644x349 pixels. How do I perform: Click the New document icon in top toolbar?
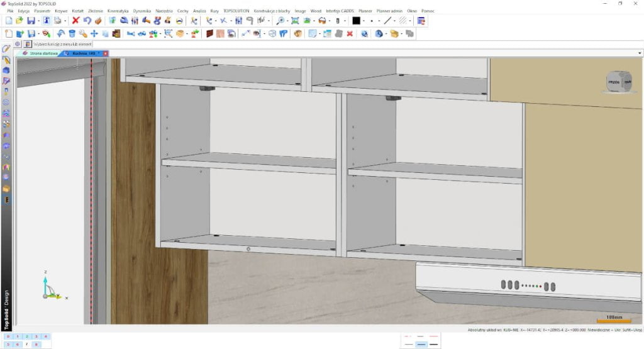pos(9,21)
